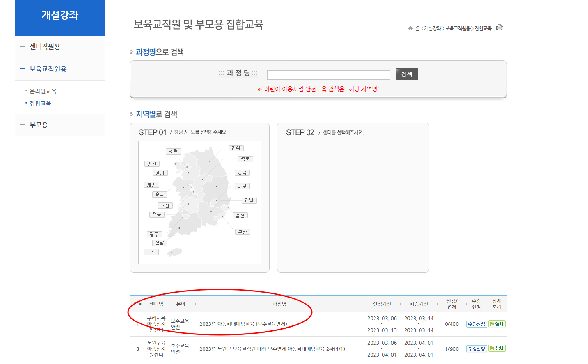Click the STEP 02 센터 selection panel heading
The width and height of the screenshot is (588, 364).
coord(325,132)
